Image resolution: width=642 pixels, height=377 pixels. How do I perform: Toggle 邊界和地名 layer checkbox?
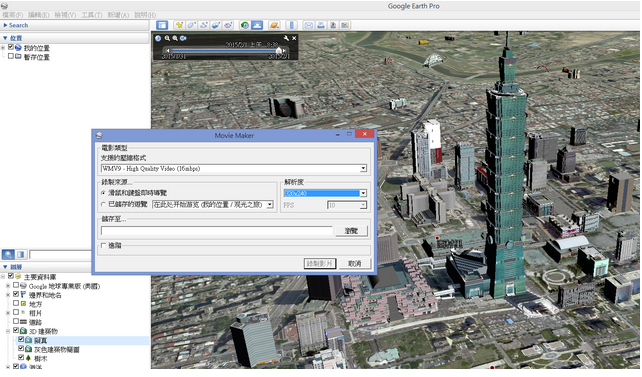(x=16, y=294)
